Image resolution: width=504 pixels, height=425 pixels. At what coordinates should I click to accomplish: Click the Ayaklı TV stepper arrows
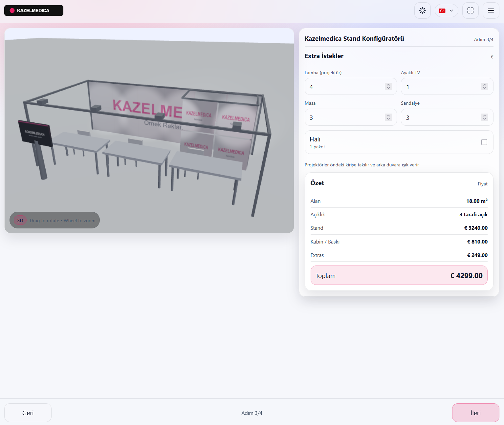coord(484,86)
